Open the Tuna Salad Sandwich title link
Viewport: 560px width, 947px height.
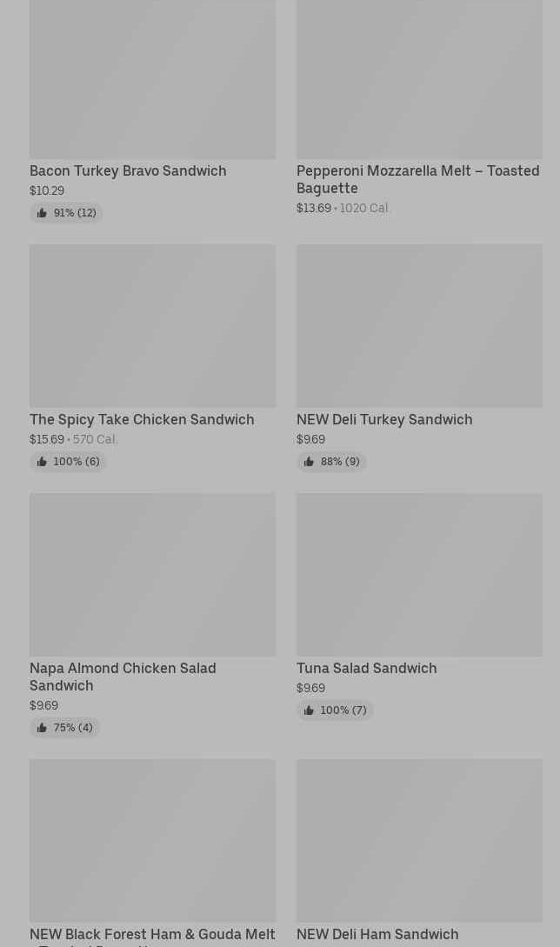[366, 668]
